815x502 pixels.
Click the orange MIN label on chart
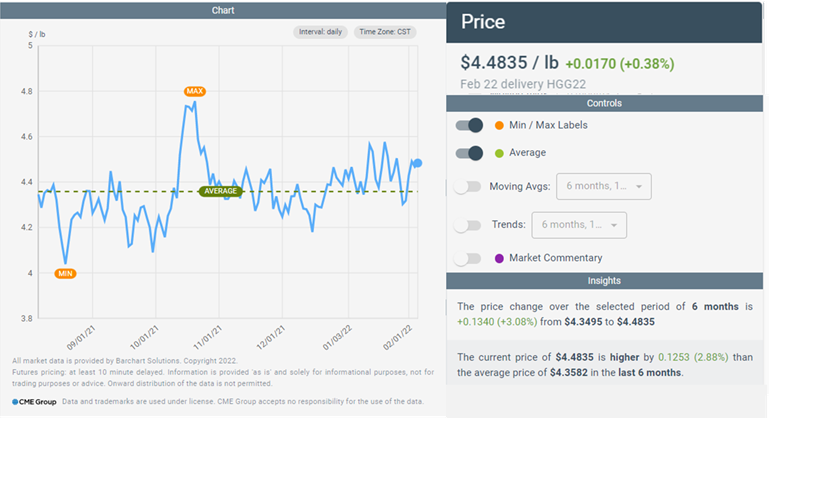[66, 273]
